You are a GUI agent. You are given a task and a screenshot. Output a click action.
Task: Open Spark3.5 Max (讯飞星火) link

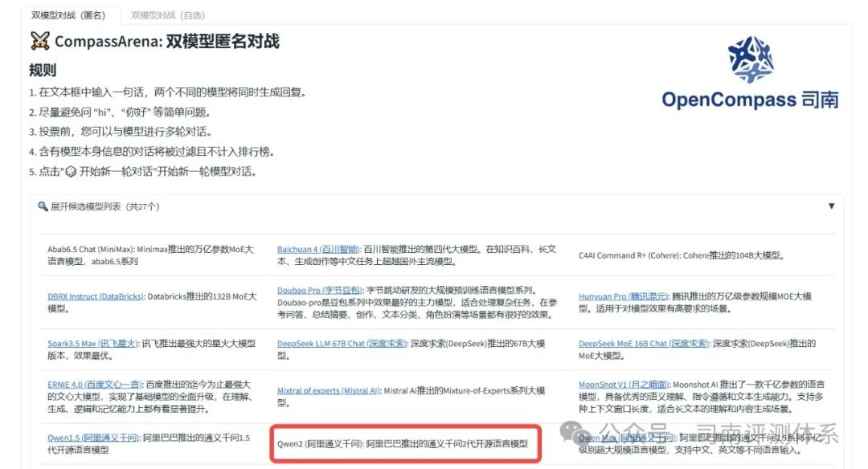point(92,344)
